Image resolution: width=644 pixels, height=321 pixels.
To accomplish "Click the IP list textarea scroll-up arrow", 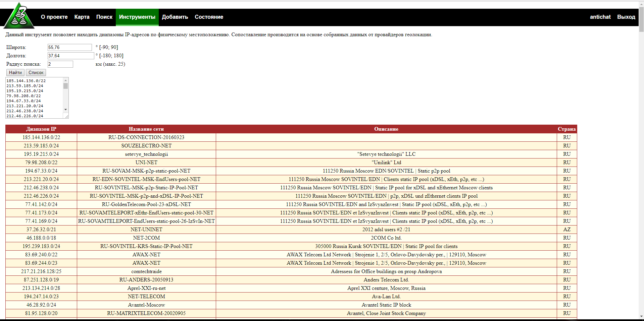I will (66, 80).
